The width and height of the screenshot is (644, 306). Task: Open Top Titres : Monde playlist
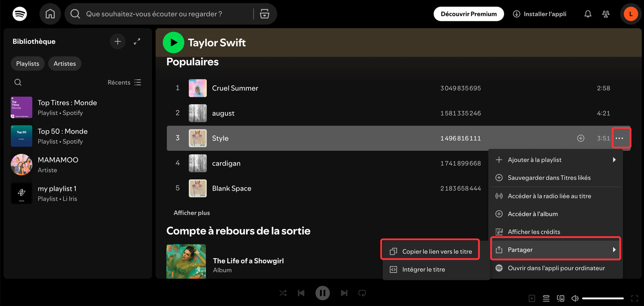(x=77, y=108)
